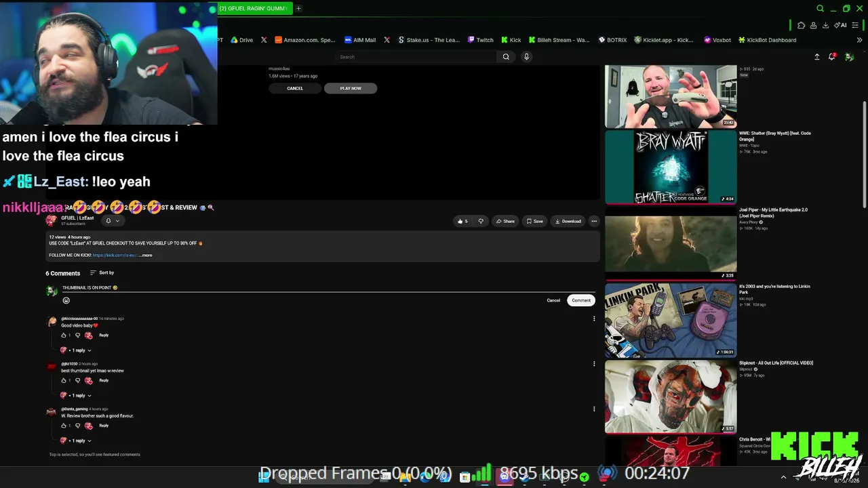Open the Amazon.com bookmark
This screenshot has width=868, height=488.
[x=305, y=40]
